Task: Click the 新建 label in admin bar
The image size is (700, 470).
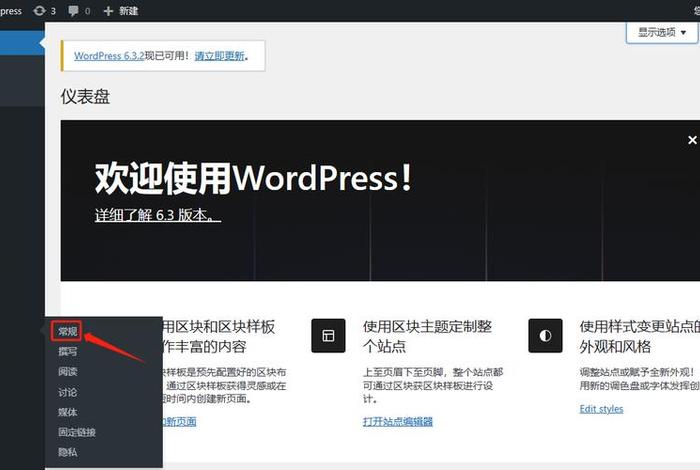Action: point(129,11)
